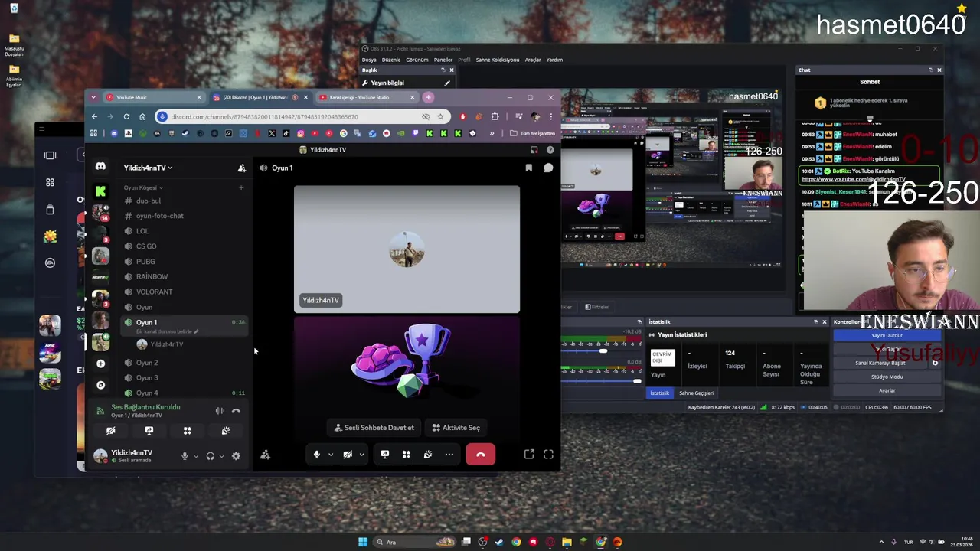Image resolution: width=980 pixels, height=551 pixels.
Task: Switch to YouTube Music tab
Action: pyautogui.click(x=154, y=97)
